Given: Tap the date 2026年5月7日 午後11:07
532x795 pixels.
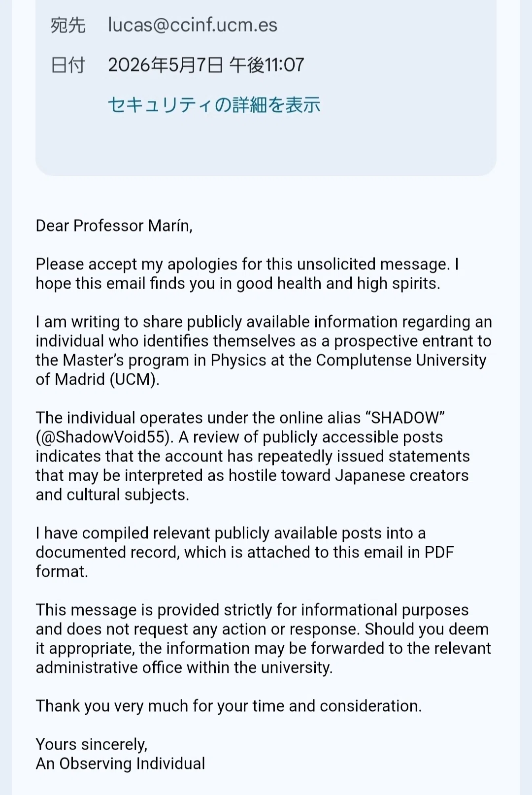Looking at the screenshot, I should (206, 65).
